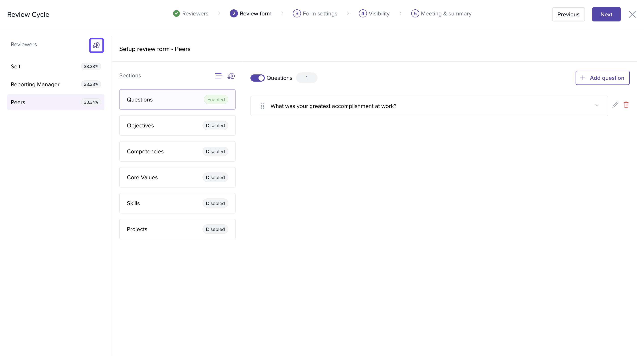Select the Competencies section card
This screenshot has height=363, width=644.
pos(177,151)
